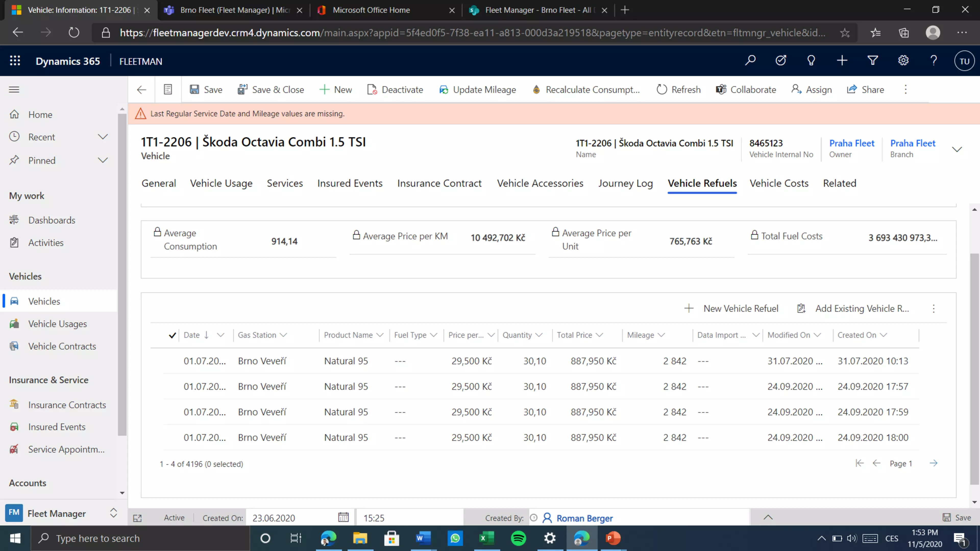Open the settings gear in Dynamics header

tap(903, 61)
